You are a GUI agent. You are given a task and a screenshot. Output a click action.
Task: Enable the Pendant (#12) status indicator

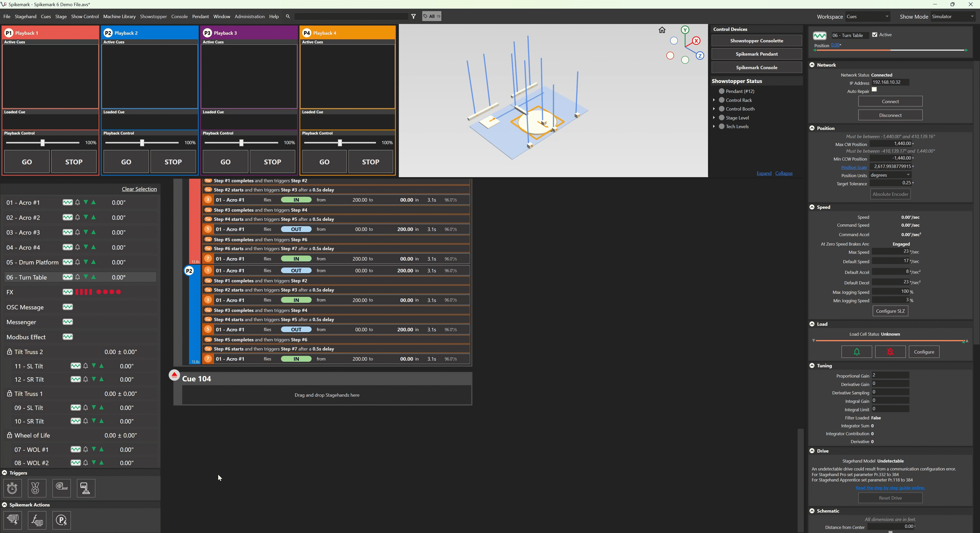tap(722, 91)
